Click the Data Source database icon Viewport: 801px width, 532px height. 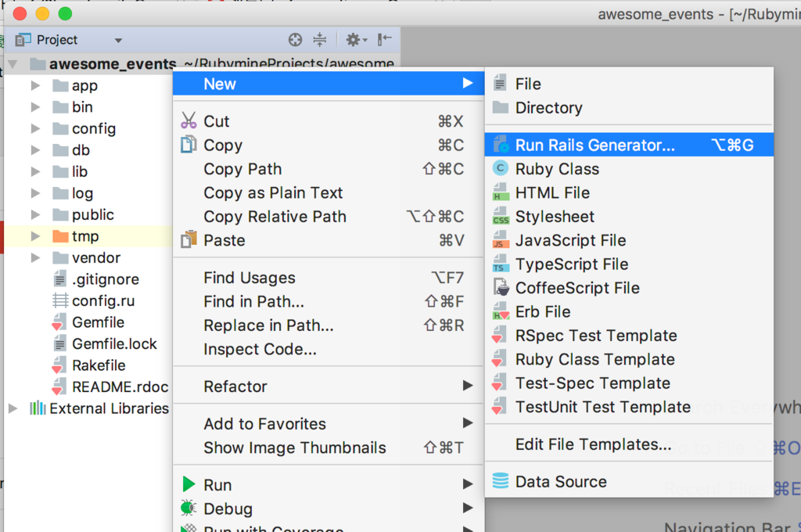[501, 482]
